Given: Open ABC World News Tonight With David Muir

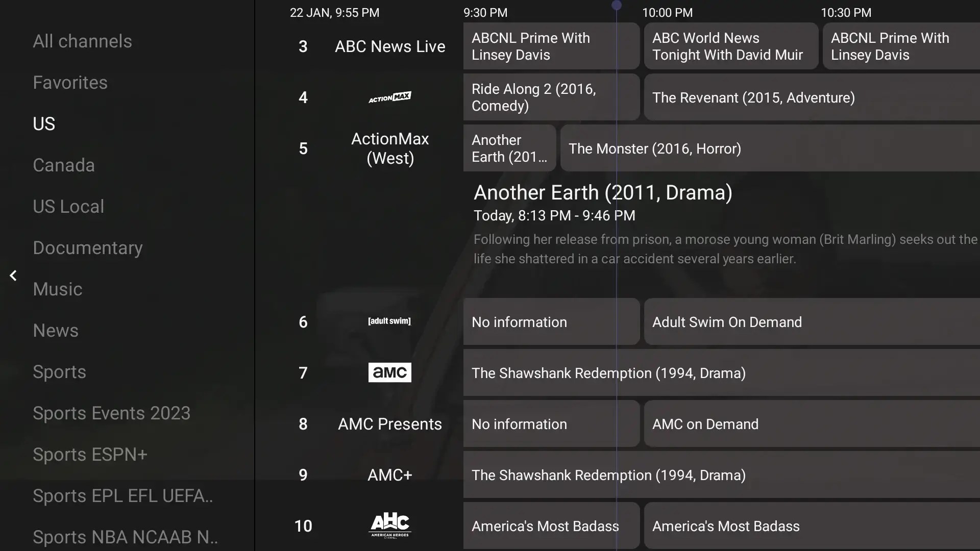Looking at the screenshot, I should click(731, 46).
